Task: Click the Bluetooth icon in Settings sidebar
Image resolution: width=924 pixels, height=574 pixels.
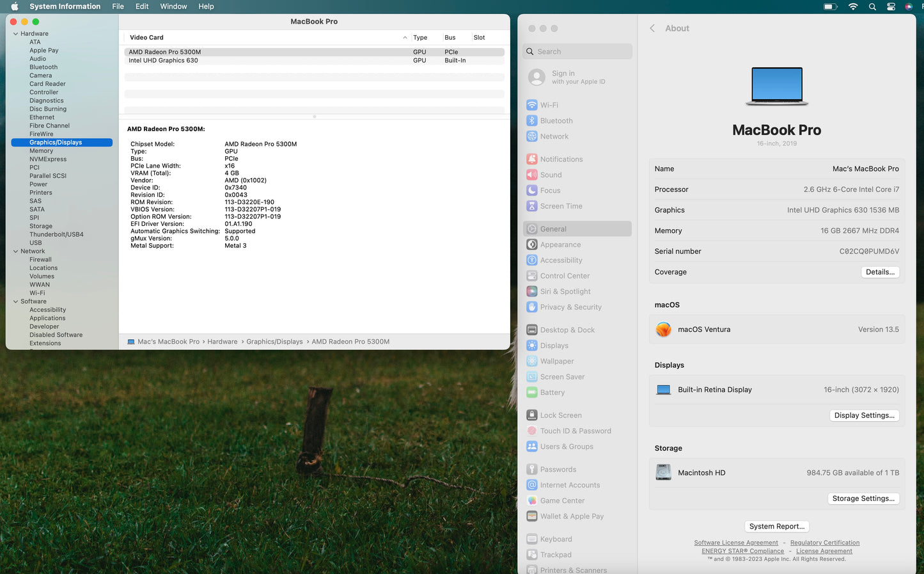Action: (531, 121)
